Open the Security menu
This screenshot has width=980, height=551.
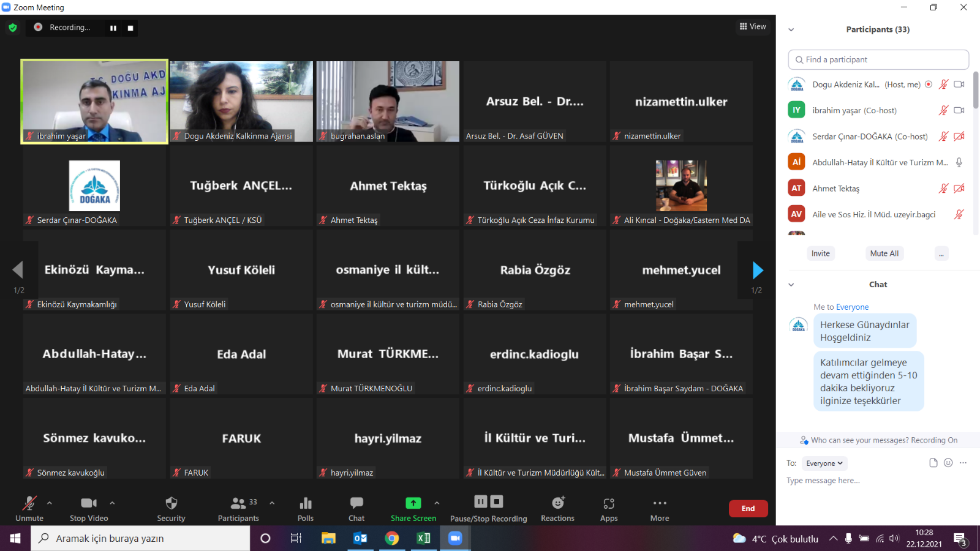[171, 508]
